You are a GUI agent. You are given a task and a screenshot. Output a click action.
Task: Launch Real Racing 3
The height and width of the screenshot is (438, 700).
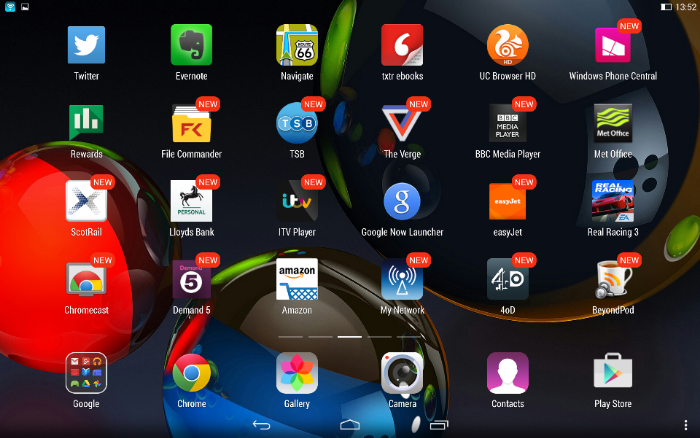(613, 201)
